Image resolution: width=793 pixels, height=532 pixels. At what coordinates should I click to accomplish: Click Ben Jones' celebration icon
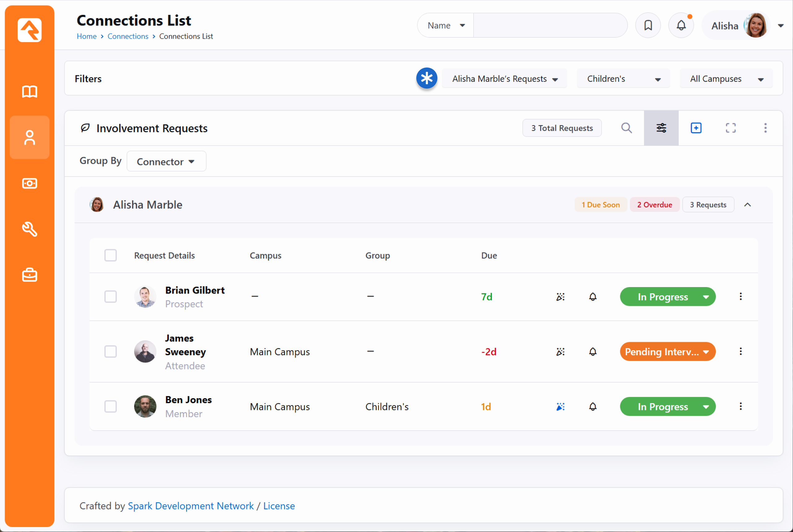click(x=560, y=407)
